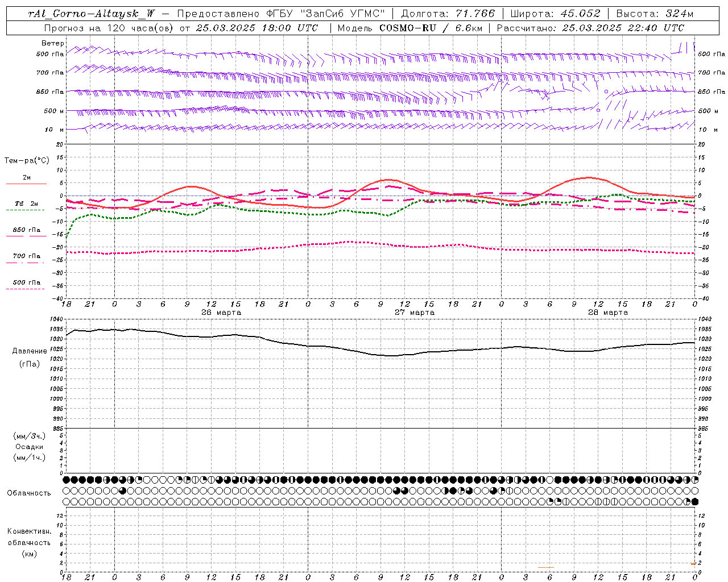Image resolution: width=728 pixels, height=582 pixels.
Task: Click the Широта: 45.052 field
Action: [x=555, y=14]
